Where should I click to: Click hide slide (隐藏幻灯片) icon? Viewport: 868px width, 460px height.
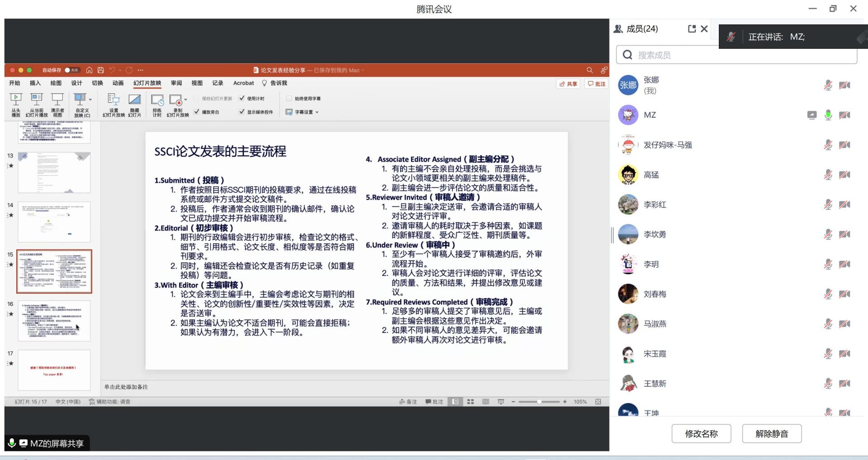[x=134, y=104]
